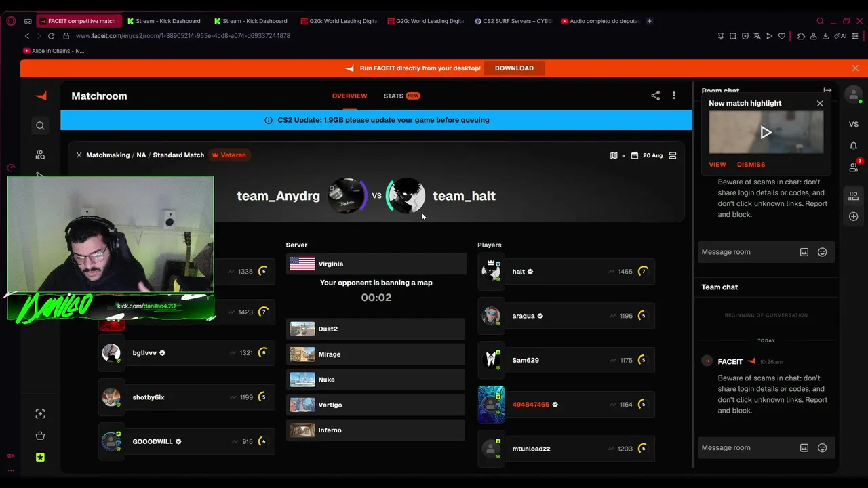Open emoji picker in Room chat box

pos(822,252)
